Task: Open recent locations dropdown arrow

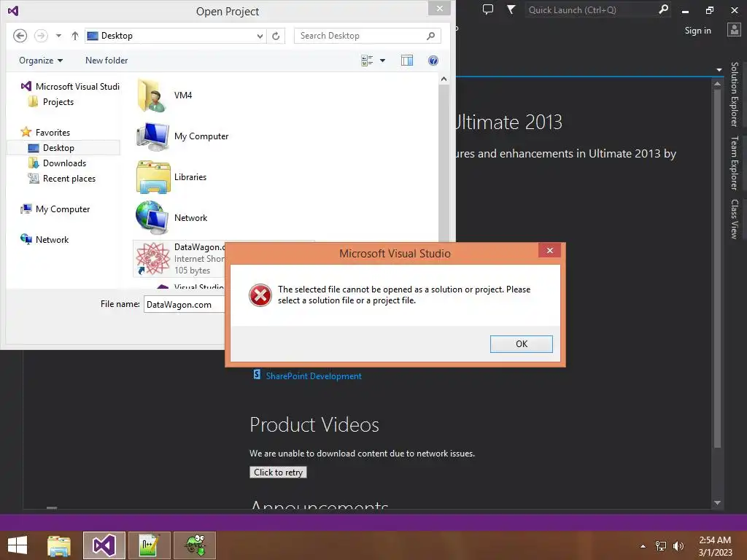Action: pyautogui.click(x=58, y=36)
